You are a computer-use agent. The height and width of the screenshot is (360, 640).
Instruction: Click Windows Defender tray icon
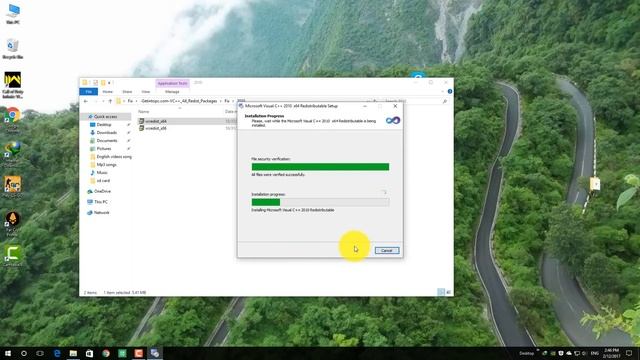(561, 353)
